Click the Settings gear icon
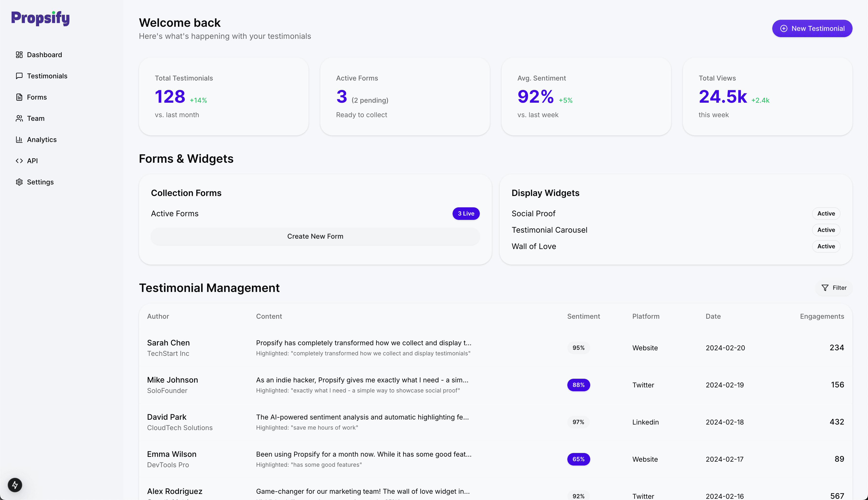Image resolution: width=868 pixels, height=500 pixels. pyautogui.click(x=19, y=182)
